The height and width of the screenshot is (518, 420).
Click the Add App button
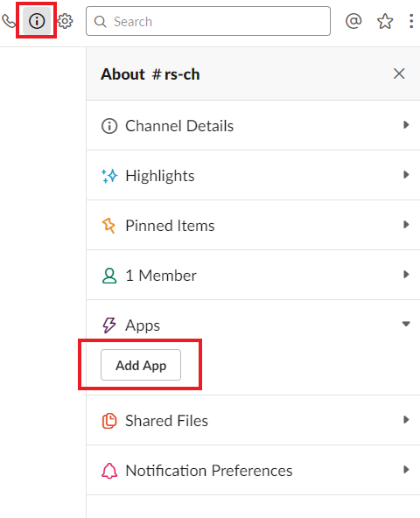pos(141,365)
